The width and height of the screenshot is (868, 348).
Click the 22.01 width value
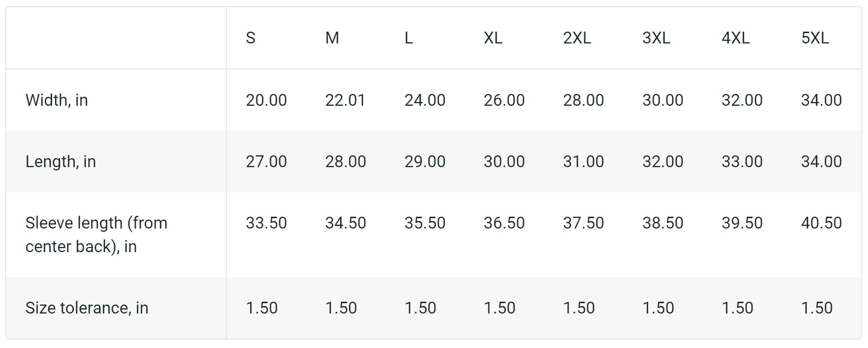point(345,100)
